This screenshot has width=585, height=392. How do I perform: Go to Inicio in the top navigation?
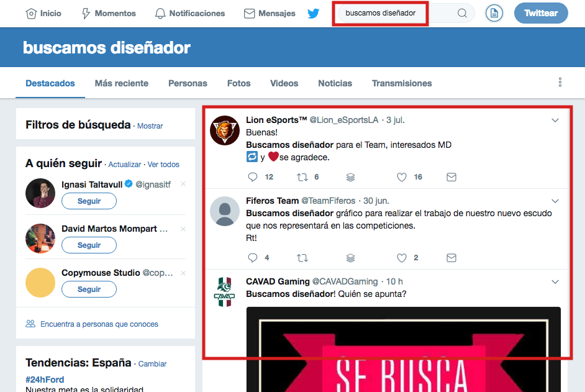(x=43, y=14)
